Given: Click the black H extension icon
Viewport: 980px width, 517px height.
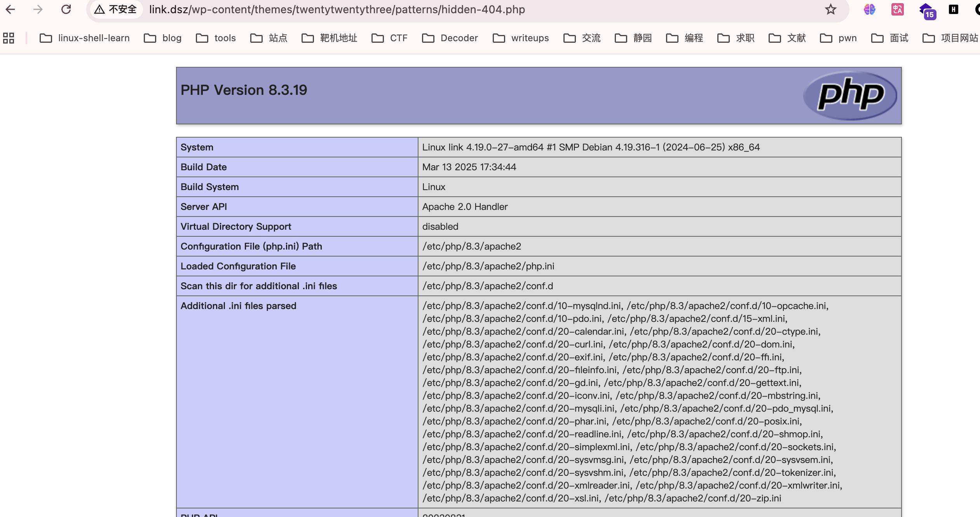Looking at the screenshot, I should [953, 9].
